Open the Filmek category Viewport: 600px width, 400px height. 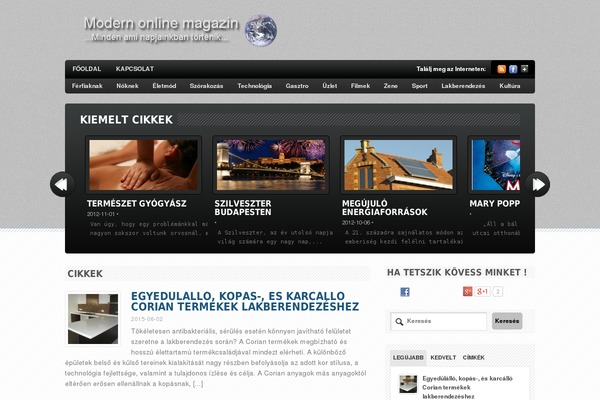click(x=360, y=86)
